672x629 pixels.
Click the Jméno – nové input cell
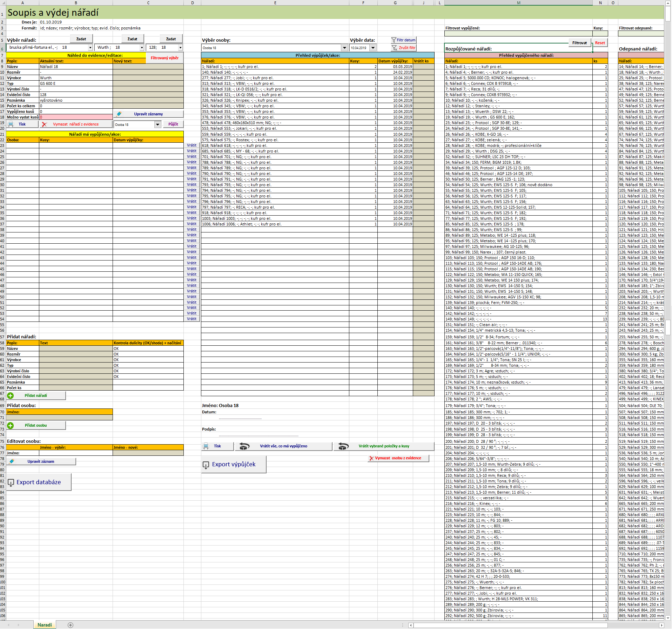point(148,453)
